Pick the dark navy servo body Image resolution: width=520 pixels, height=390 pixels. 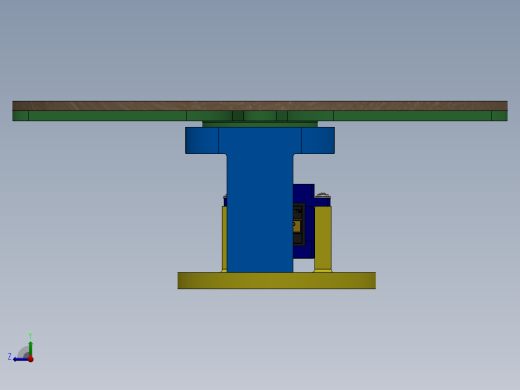(x=304, y=221)
